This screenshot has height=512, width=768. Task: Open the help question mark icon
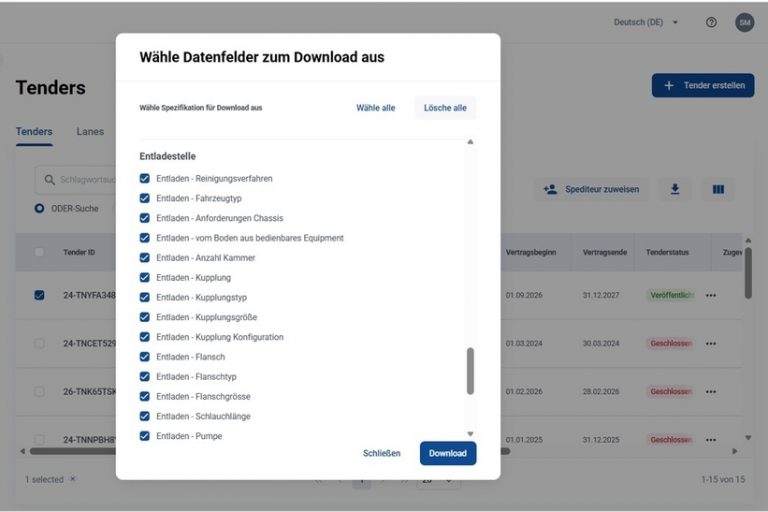coord(711,23)
